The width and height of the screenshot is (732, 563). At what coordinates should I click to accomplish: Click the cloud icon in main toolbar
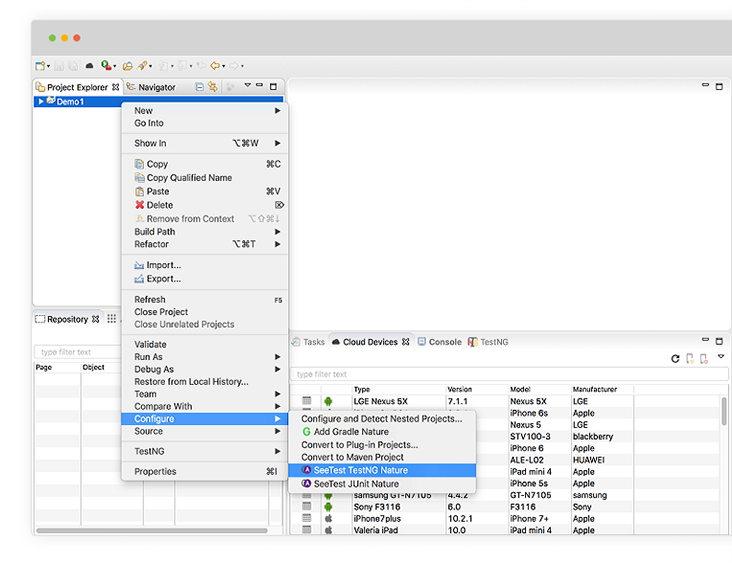tap(89, 66)
